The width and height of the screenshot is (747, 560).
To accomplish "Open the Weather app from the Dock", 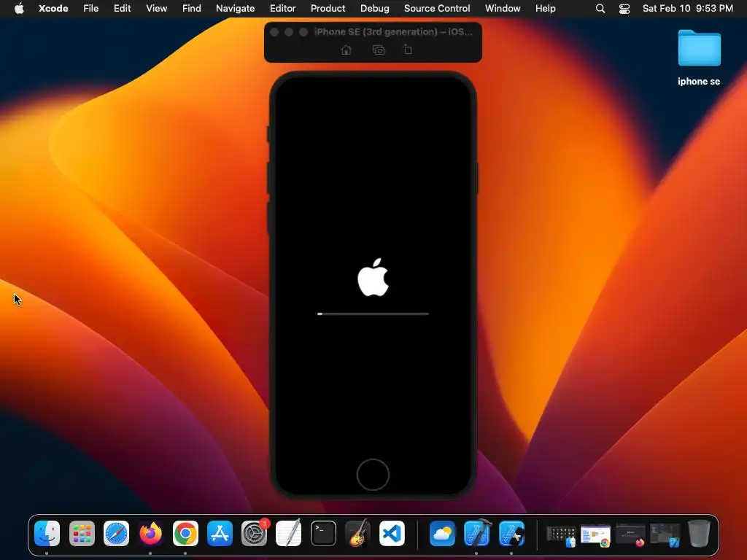I will tap(442, 533).
